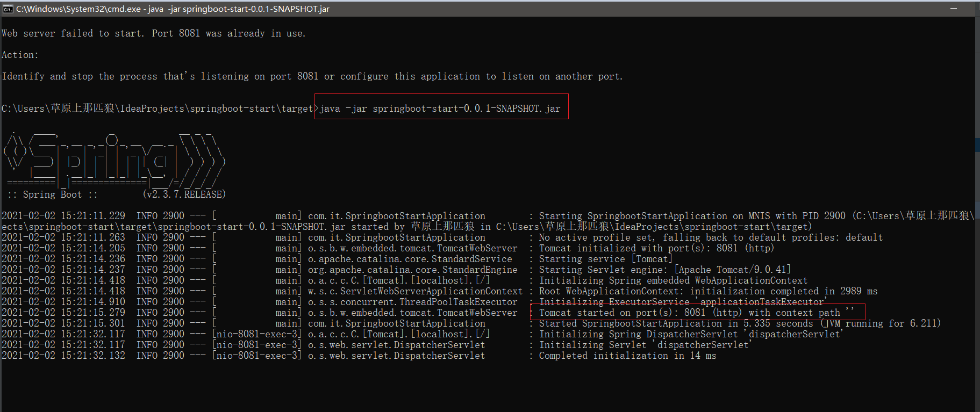Viewport: 980px width, 412px height.
Task: Minimize the cmd.exe window
Action: click(x=954, y=9)
